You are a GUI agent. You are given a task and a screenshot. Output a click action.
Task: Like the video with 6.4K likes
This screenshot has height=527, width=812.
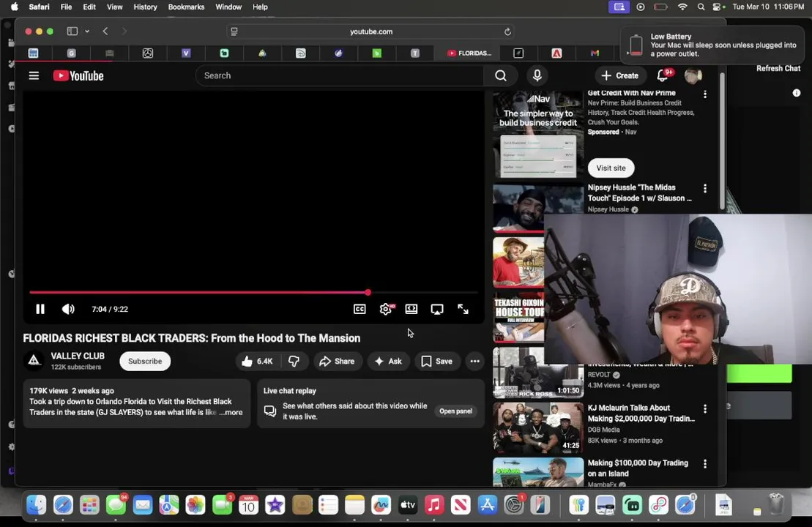[x=258, y=362]
